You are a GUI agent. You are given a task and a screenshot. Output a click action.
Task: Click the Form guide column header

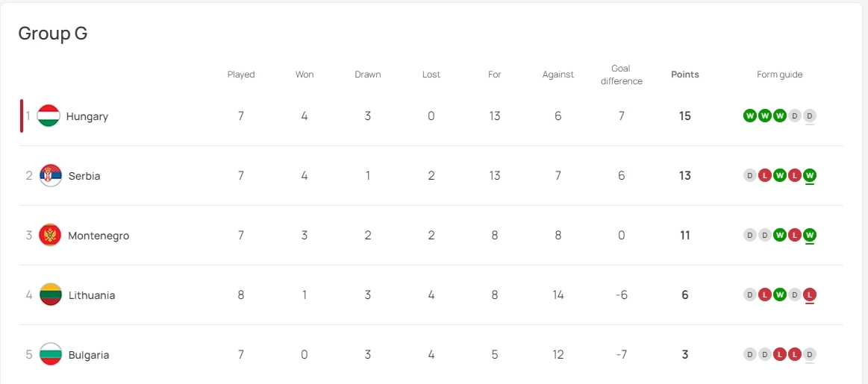[780, 75]
